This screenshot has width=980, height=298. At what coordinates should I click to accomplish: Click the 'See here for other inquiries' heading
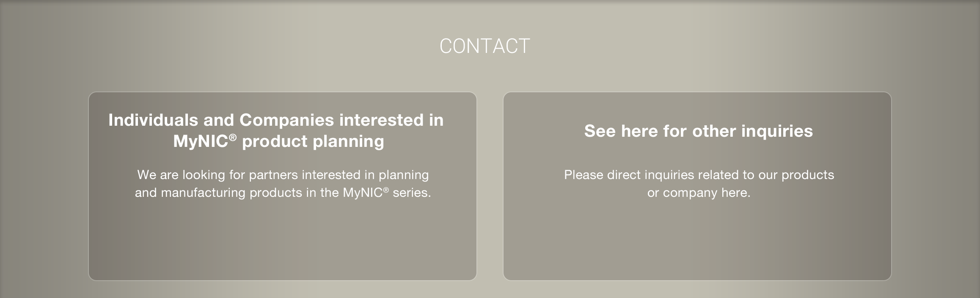(x=698, y=131)
